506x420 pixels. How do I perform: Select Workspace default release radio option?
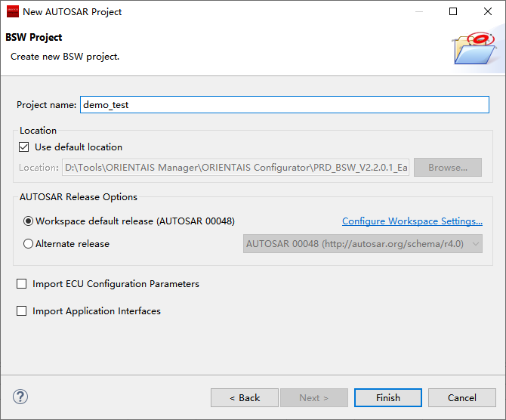pos(29,221)
